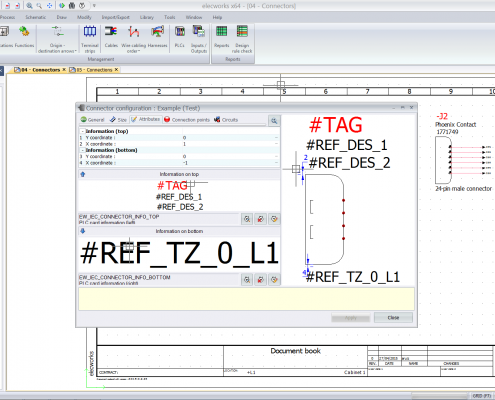495x400 pixels.
Task: Open the Inputs / Outputs manager
Action: [x=199, y=39]
